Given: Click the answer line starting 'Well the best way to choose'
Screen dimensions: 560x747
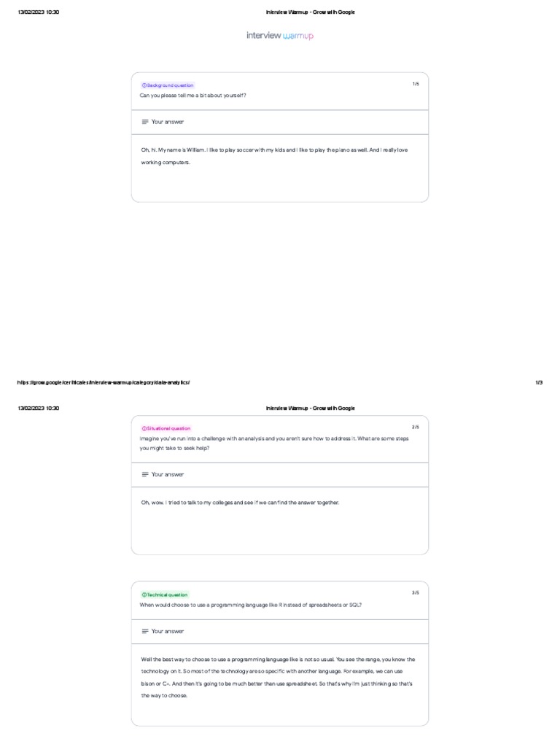Looking at the screenshot, I should click(278, 659).
